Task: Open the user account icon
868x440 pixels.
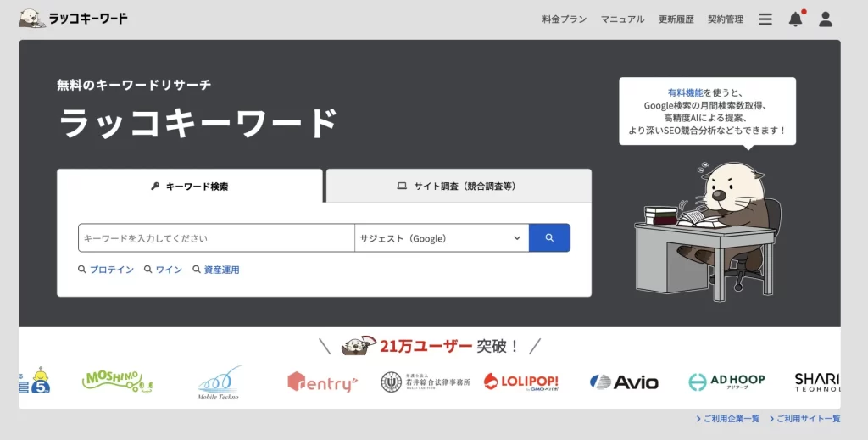Action: click(825, 19)
